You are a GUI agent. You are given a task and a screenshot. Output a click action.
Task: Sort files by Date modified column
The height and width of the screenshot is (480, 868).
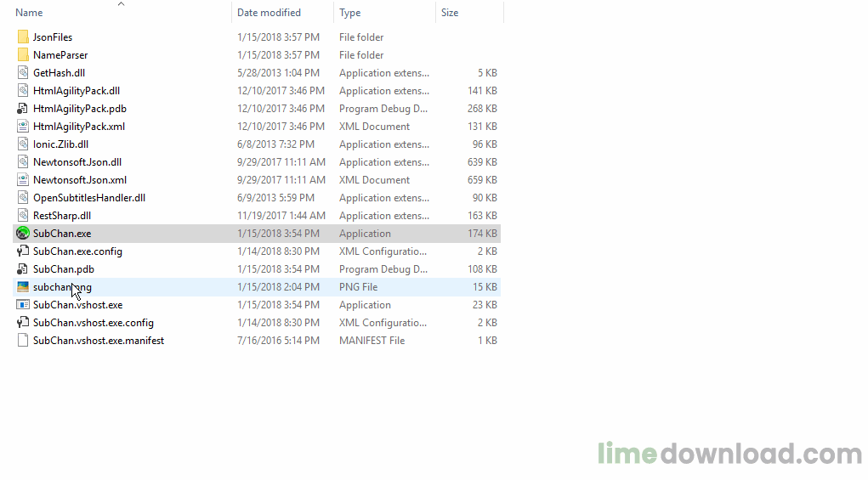click(269, 13)
